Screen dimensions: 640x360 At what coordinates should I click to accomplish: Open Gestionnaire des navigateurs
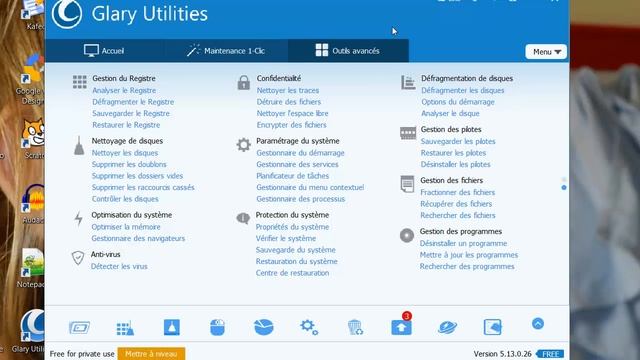coord(138,238)
